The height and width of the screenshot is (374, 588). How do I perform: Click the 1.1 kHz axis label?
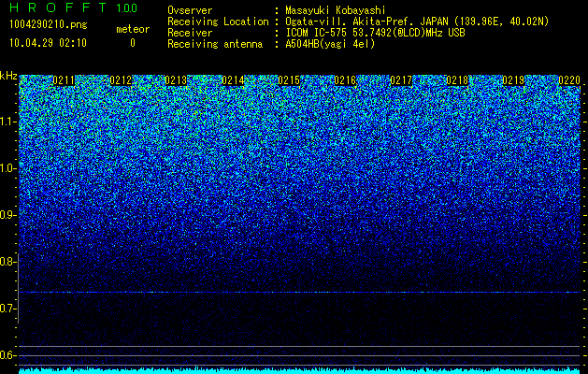[8, 122]
